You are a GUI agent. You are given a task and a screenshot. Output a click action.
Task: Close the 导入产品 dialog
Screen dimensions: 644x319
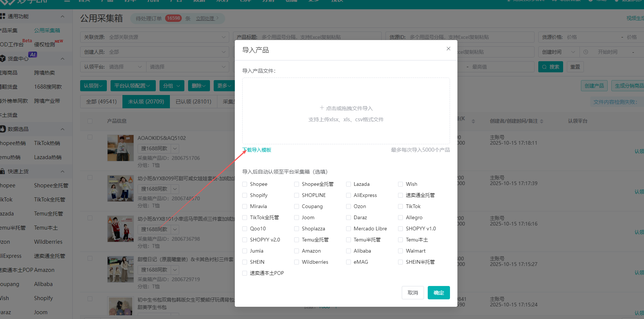(x=448, y=49)
